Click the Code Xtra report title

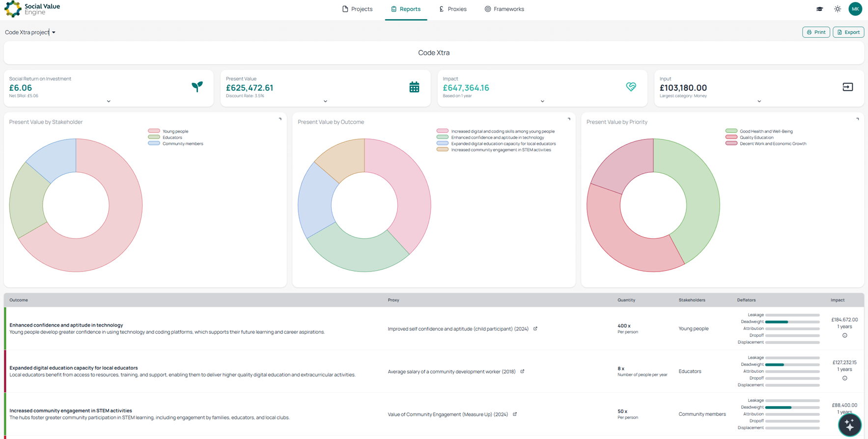pyautogui.click(x=434, y=53)
